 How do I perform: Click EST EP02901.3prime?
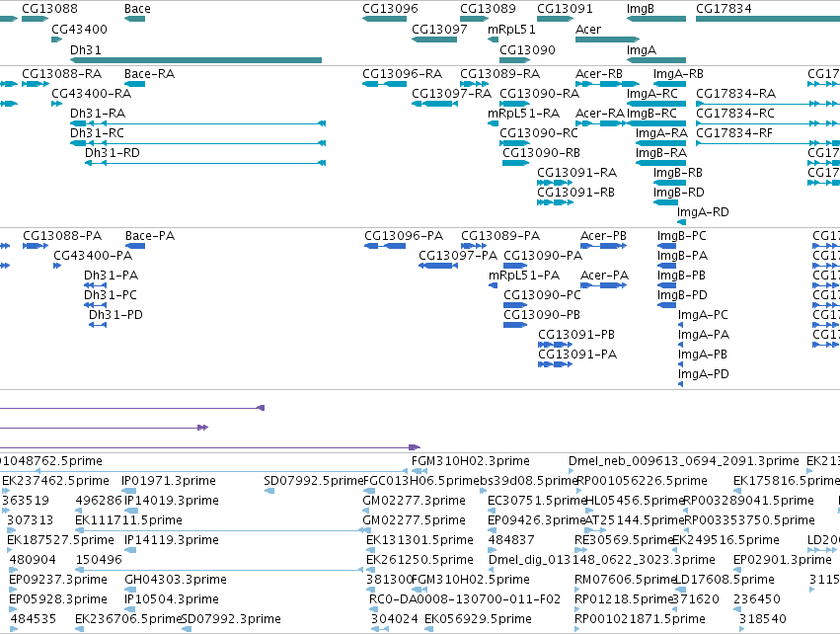click(738, 570)
